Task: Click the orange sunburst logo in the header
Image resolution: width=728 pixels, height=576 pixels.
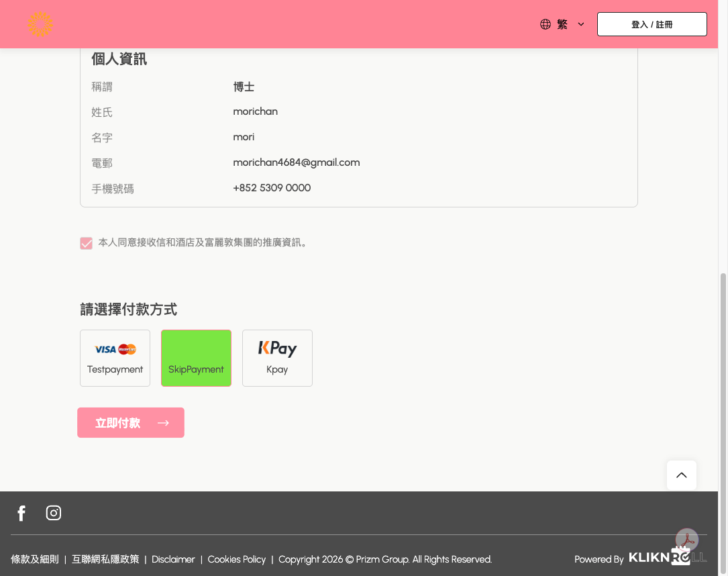Action: [40, 24]
